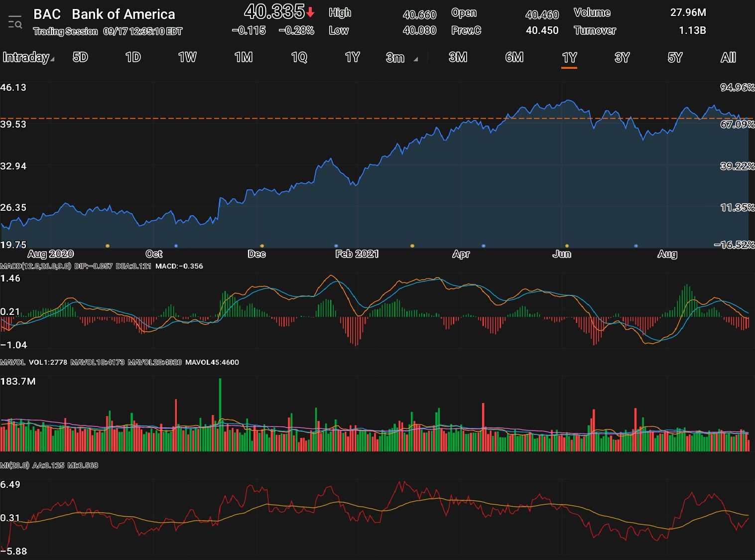
Task: Click the MI(20.0) indicator label
Action: point(15,465)
